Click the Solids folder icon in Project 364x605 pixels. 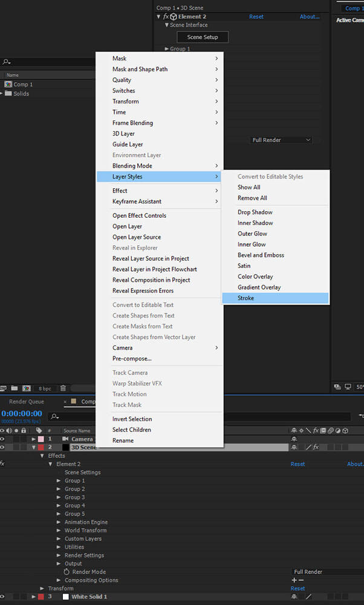coord(8,93)
